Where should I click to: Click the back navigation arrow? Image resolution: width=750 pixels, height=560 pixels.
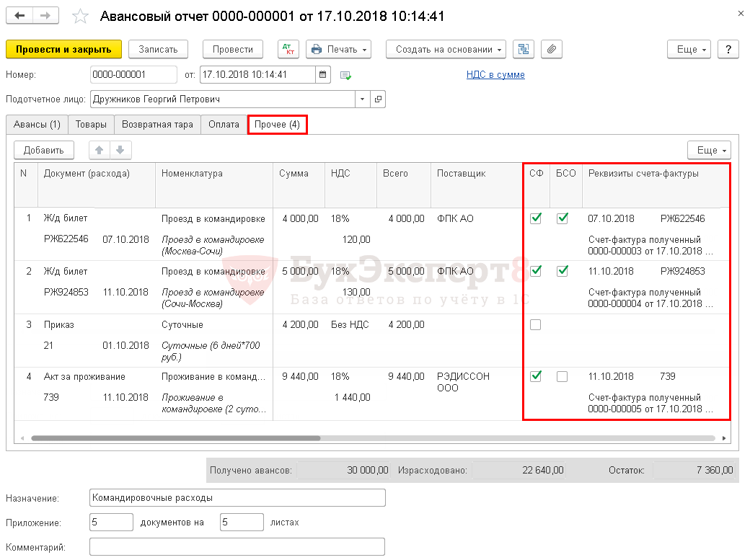[19, 16]
